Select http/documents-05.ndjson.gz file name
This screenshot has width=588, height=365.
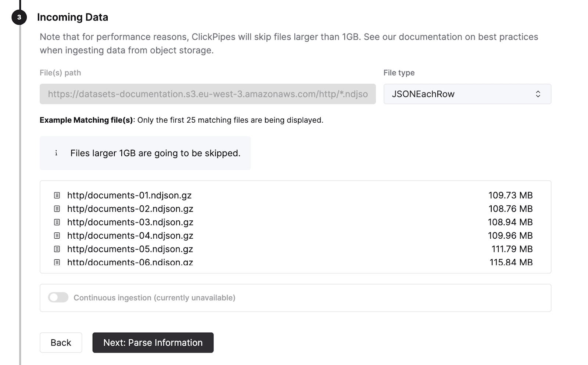(130, 249)
